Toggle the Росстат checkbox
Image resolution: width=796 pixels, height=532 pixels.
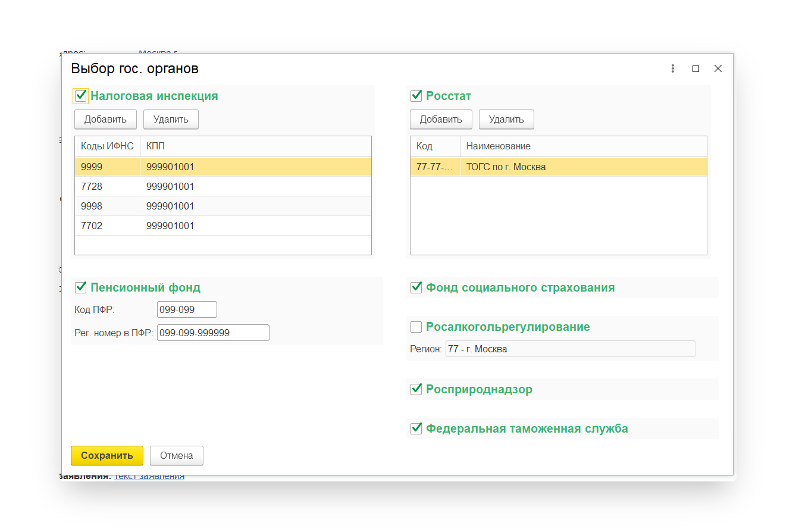pyautogui.click(x=416, y=96)
